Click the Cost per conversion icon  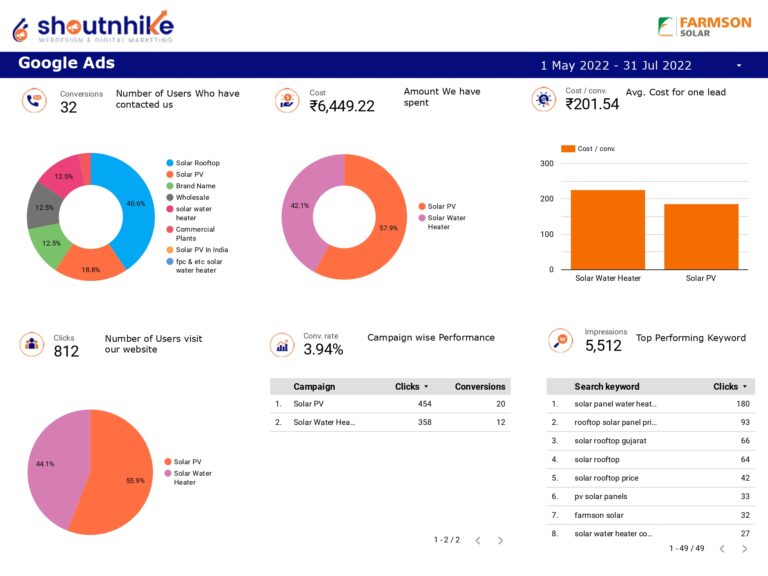coord(543,99)
